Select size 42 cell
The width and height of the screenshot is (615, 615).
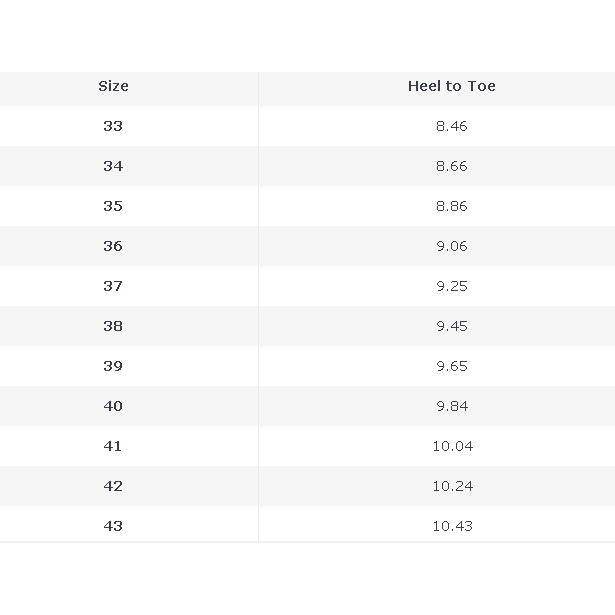click(x=113, y=486)
